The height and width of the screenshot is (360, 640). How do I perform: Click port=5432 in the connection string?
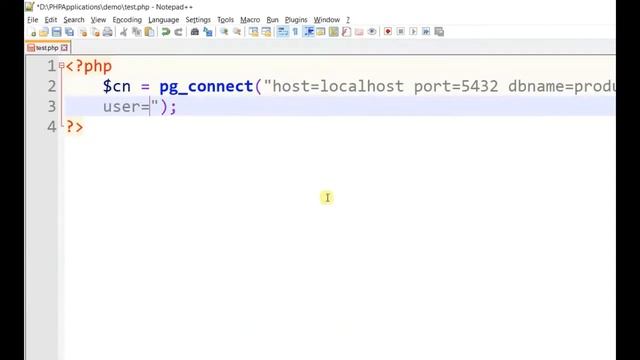pos(456,86)
